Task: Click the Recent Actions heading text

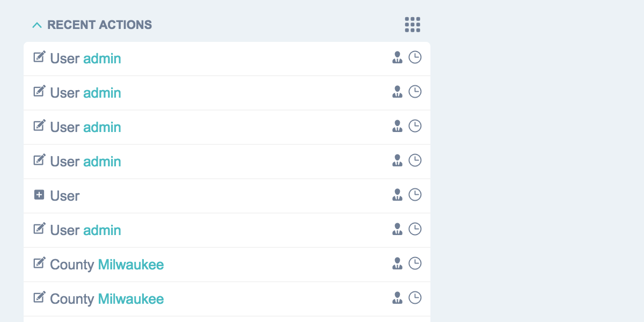Action: tap(99, 25)
